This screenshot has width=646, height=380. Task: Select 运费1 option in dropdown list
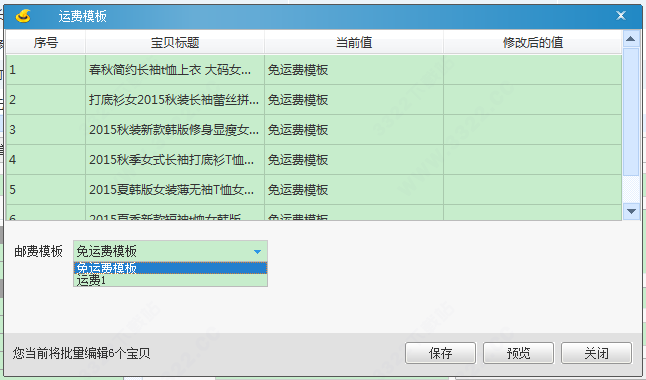pos(171,280)
